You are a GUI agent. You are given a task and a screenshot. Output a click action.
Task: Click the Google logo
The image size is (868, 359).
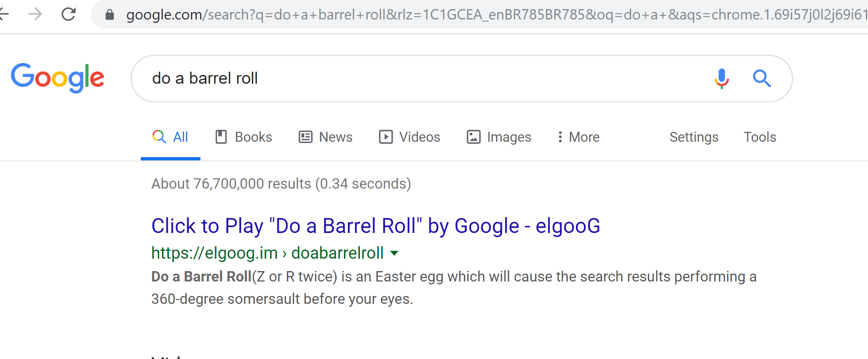click(58, 78)
